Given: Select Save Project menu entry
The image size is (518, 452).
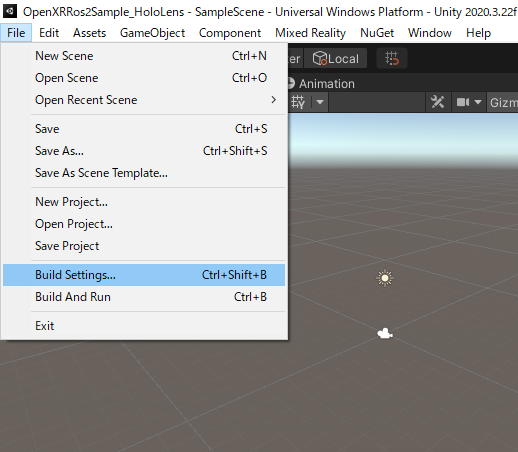Looking at the screenshot, I should coord(144,246).
